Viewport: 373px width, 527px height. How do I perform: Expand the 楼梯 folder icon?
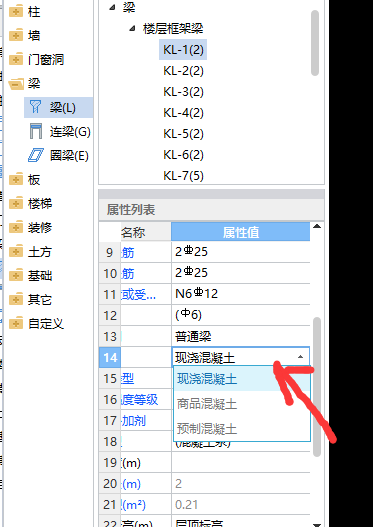[x=16, y=204]
